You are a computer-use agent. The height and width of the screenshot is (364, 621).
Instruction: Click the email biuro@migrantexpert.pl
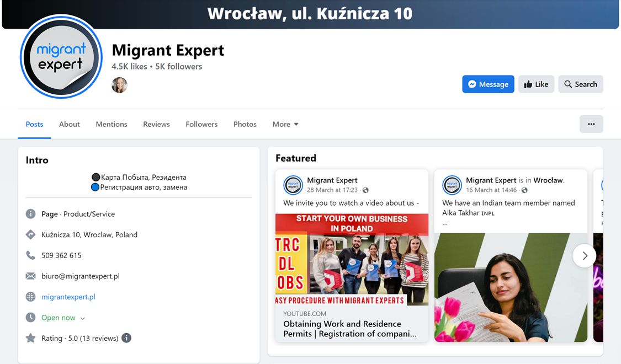[x=81, y=276]
